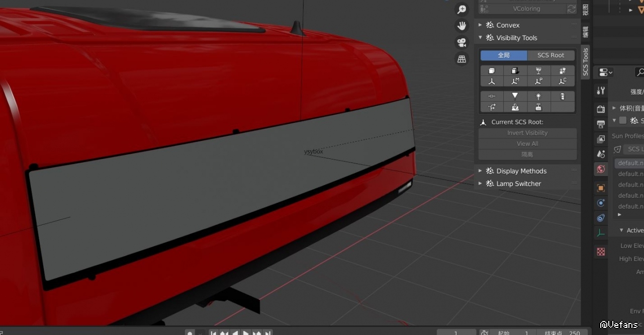The width and height of the screenshot is (644, 335).
Task: Open the Tool properties wrench icon
Action: click(x=601, y=91)
